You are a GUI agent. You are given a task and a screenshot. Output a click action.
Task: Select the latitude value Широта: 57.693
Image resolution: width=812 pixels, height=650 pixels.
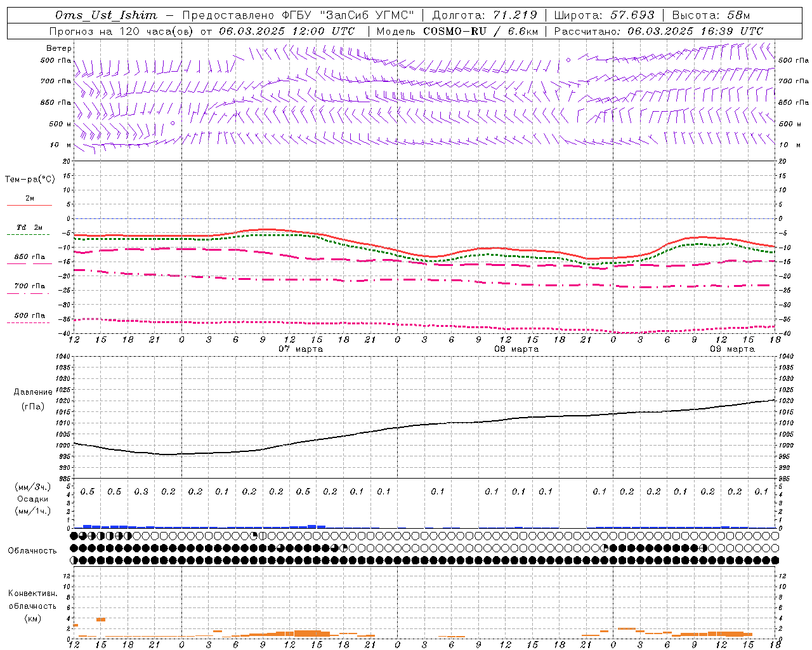point(604,15)
